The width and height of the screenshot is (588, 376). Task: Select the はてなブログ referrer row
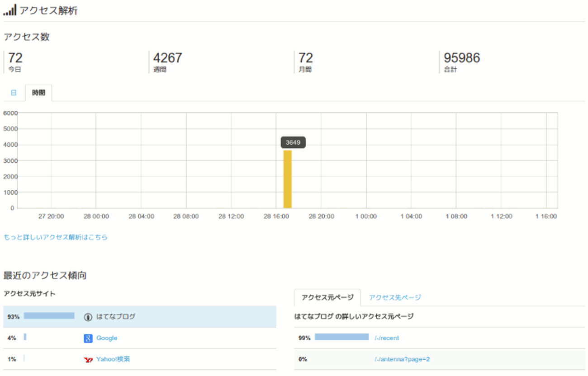point(181,317)
